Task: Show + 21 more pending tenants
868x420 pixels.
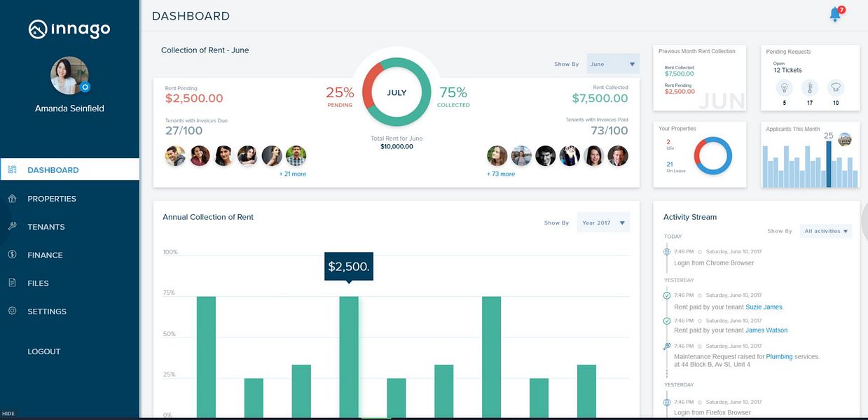Action: point(292,174)
